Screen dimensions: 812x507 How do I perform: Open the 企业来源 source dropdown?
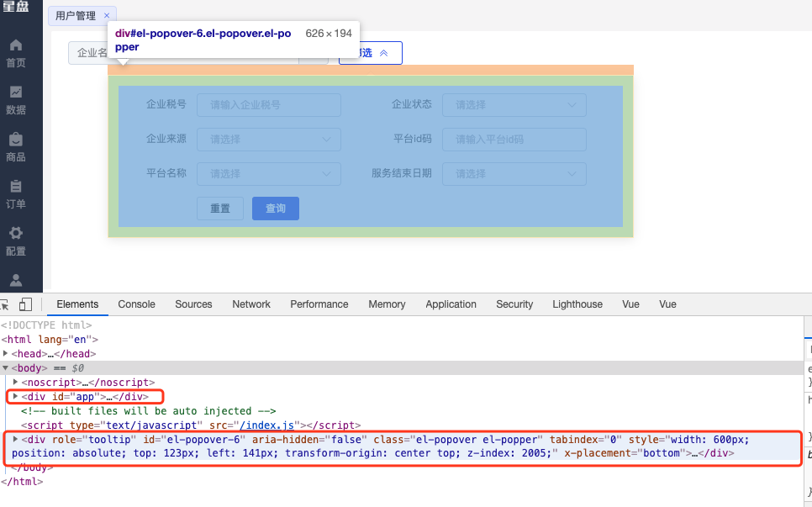(x=268, y=139)
